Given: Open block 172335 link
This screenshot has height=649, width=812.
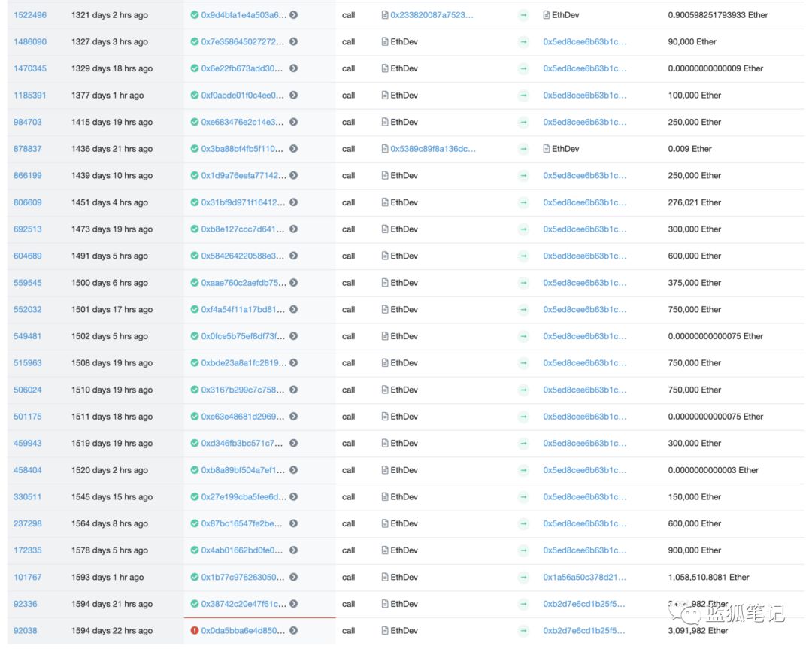Looking at the screenshot, I should [x=28, y=550].
